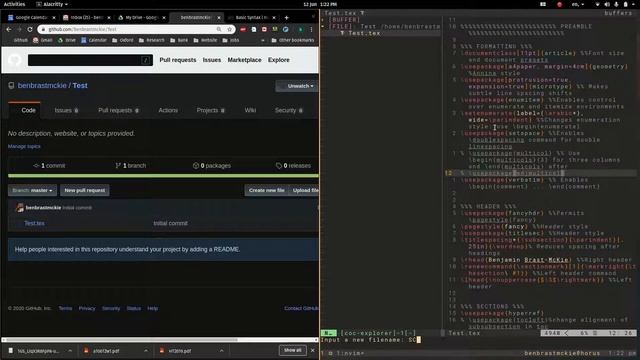The height and width of the screenshot is (360, 640).
Task: Open the Branch: master dropdown
Action: click(32, 190)
